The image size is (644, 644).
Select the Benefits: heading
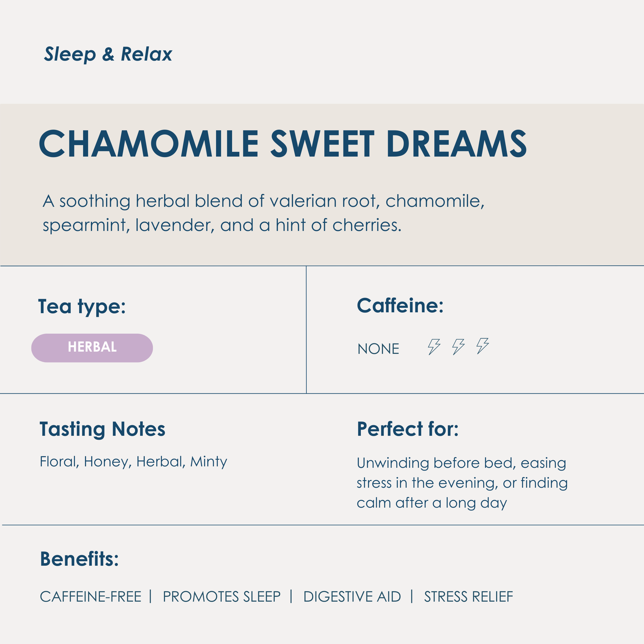[x=79, y=559]
